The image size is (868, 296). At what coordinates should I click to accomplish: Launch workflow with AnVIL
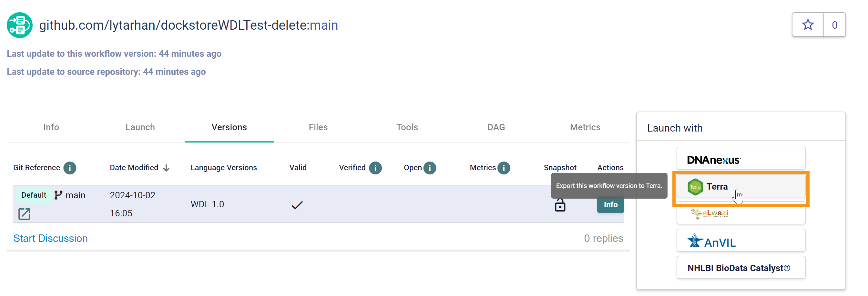[x=740, y=241]
